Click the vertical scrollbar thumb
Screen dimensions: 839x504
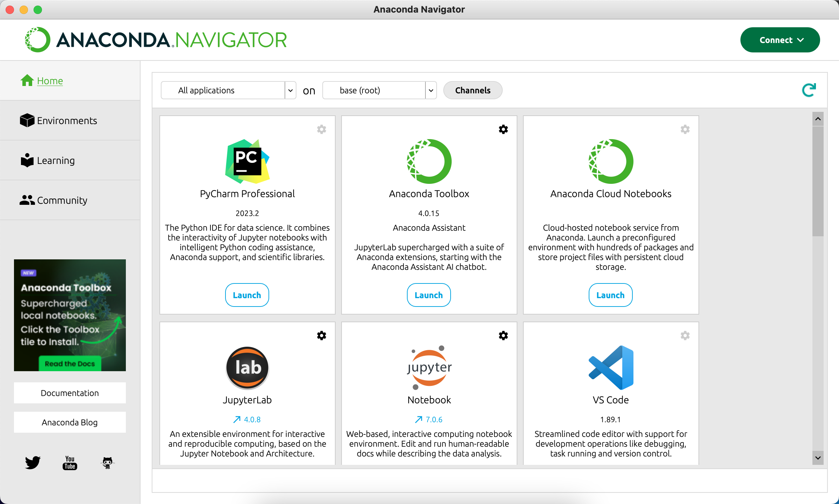(818, 181)
